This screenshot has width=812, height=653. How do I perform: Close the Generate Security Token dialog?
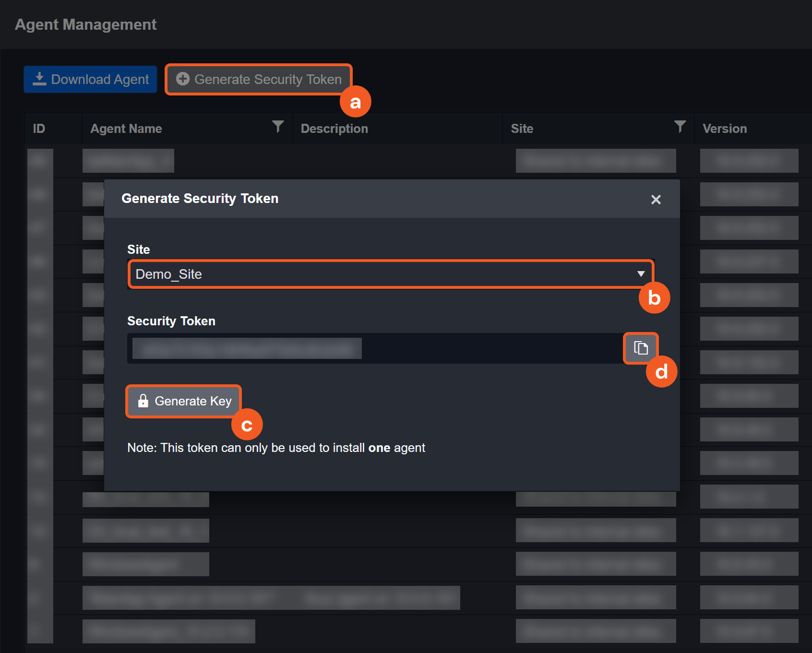656,200
